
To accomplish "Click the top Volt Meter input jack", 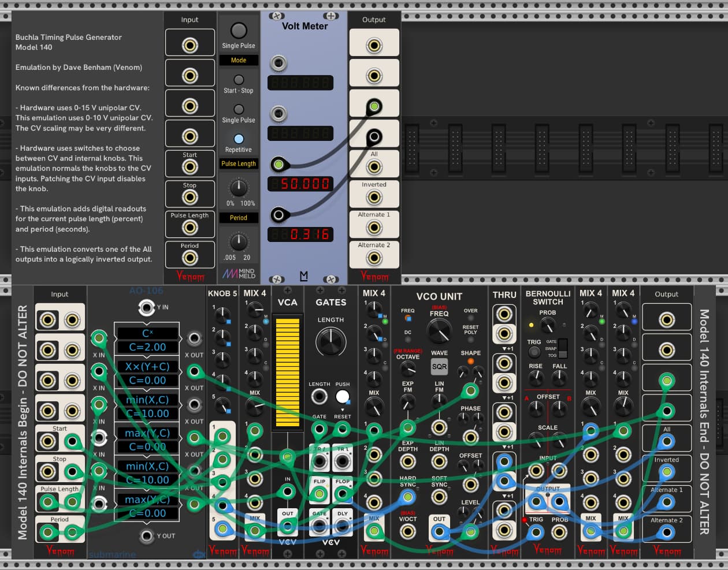I will tap(278, 63).
